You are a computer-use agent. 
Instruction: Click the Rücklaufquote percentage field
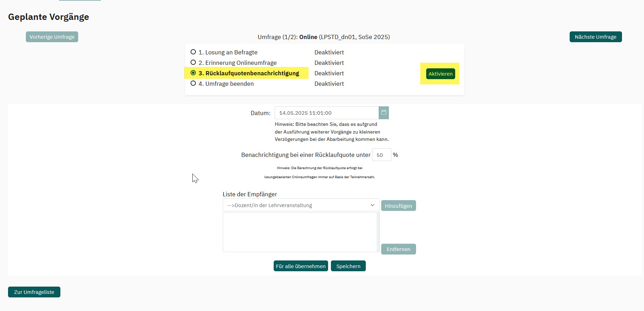coord(382,155)
